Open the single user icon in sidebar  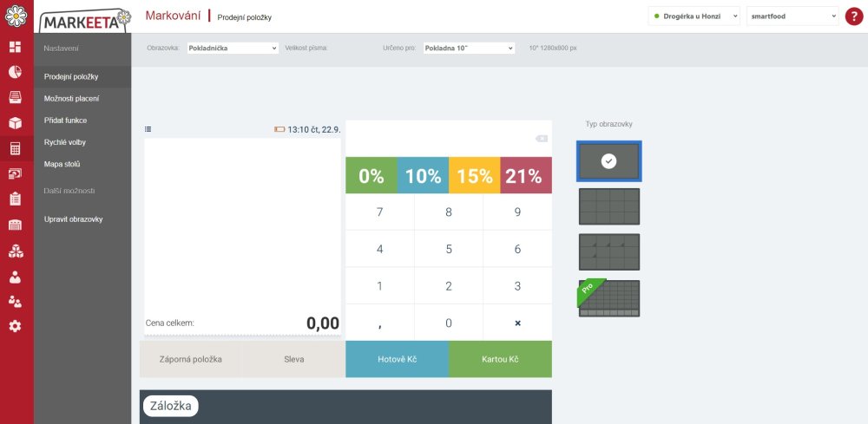pyautogui.click(x=15, y=277)
